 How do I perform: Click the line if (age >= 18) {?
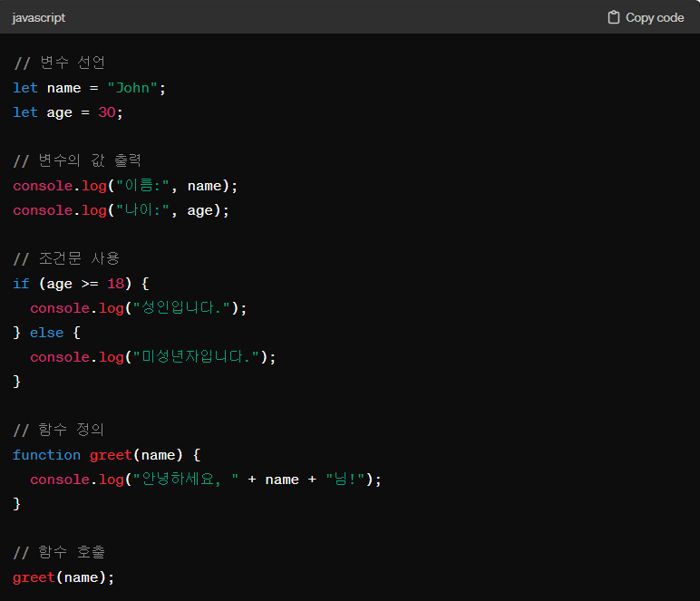coord(81,284)
